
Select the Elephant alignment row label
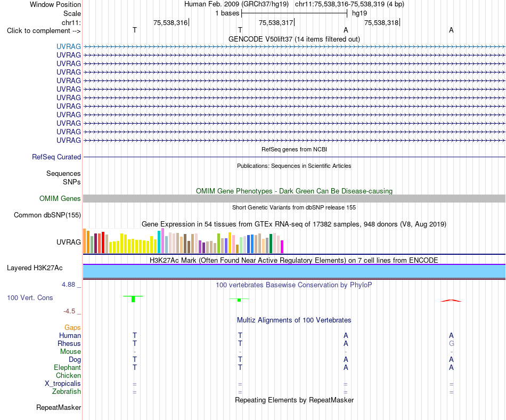coord(68,368)
